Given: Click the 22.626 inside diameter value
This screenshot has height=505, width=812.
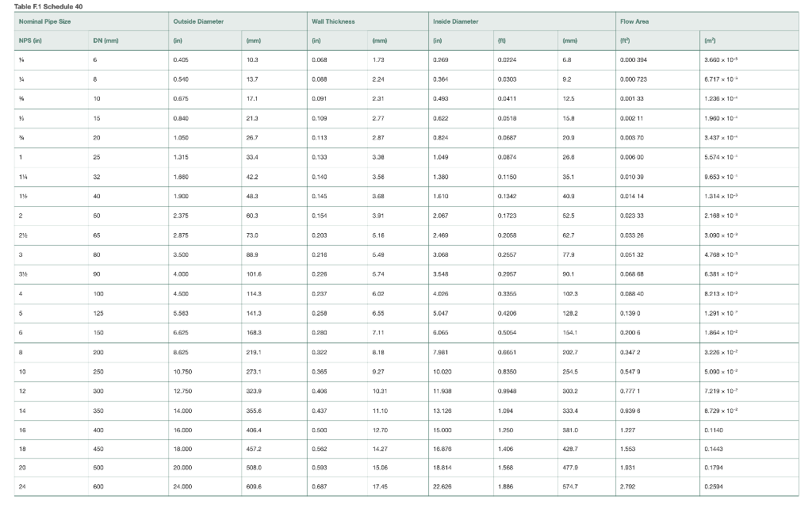Looking at the screenshot, I should pos(439,487).
